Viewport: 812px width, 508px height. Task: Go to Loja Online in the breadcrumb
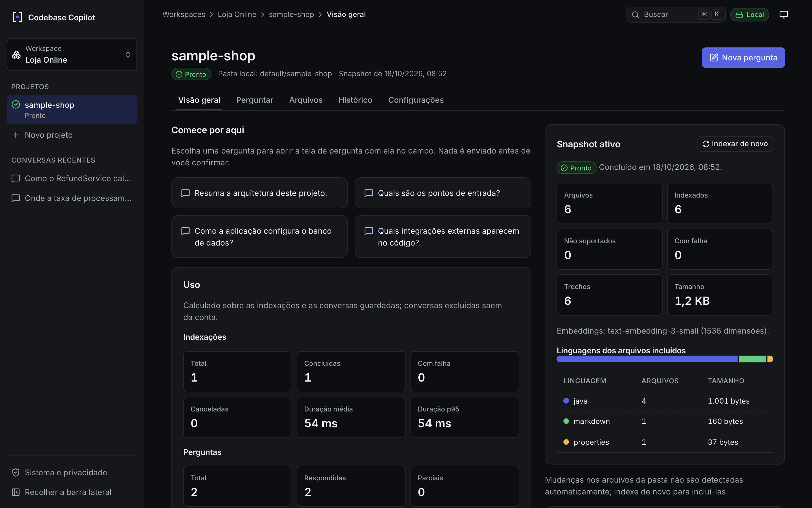237,14
